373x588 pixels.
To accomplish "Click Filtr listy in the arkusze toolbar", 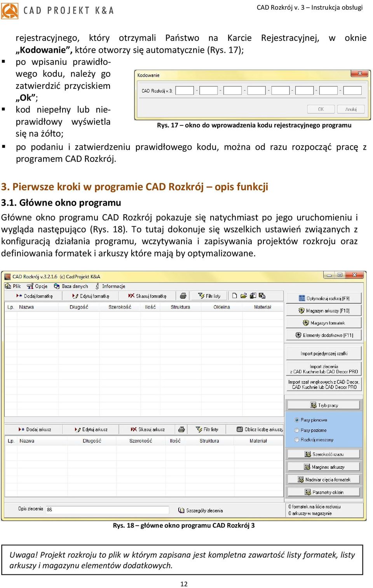I will 207,429.
